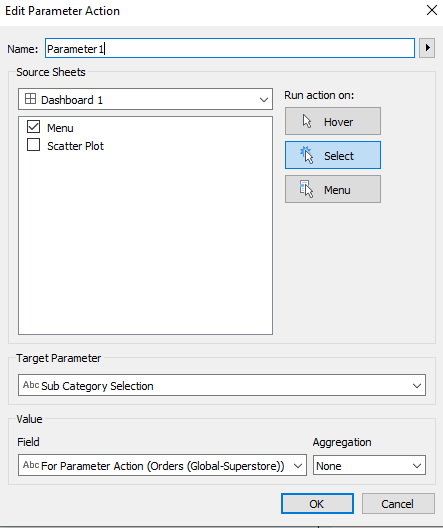Click the dashboard grid icon beside Dashboard 1

[30, 99]
